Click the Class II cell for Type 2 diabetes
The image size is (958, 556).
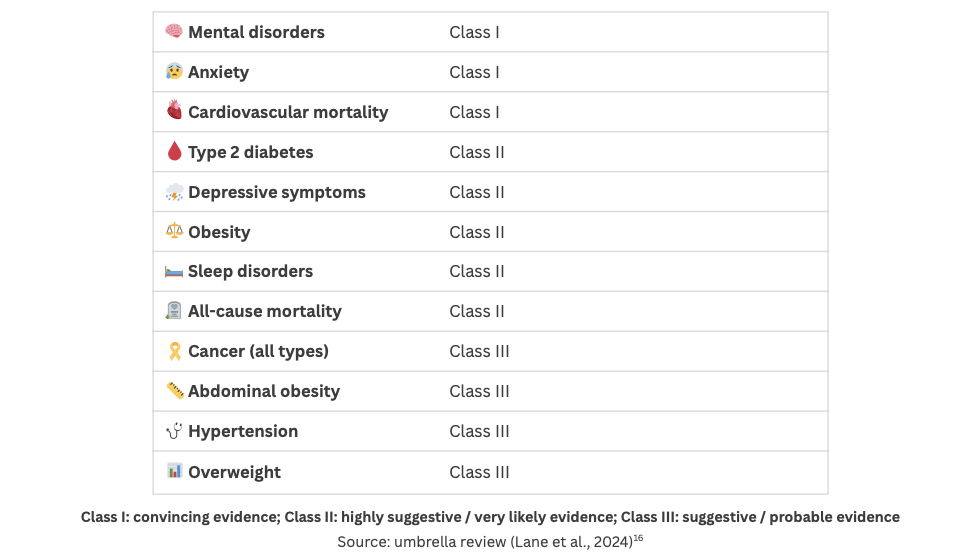click(x=477, y=152)
